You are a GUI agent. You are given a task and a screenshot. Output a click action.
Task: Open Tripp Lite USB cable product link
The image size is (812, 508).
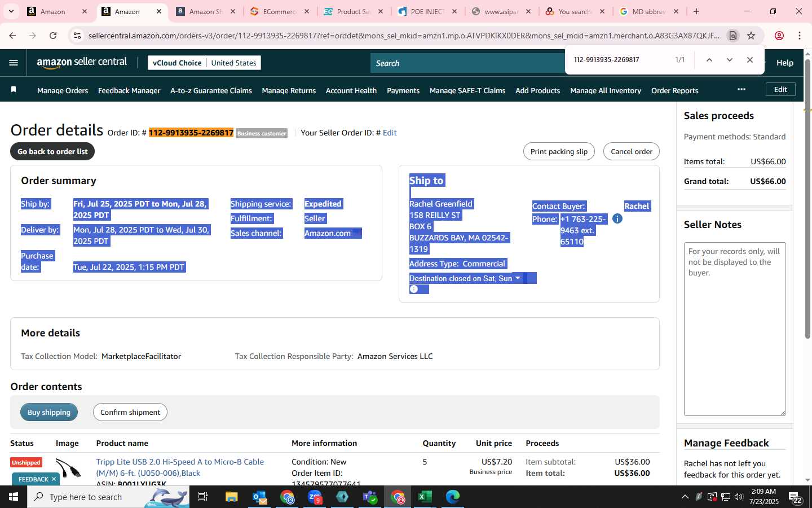[x=180, y=467]
